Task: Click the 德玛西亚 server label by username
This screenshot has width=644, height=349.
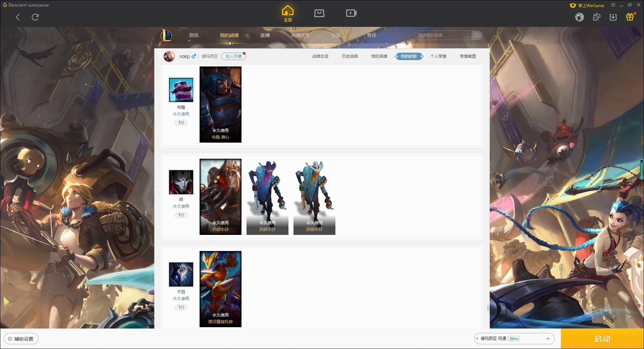Action: (210, 56)
